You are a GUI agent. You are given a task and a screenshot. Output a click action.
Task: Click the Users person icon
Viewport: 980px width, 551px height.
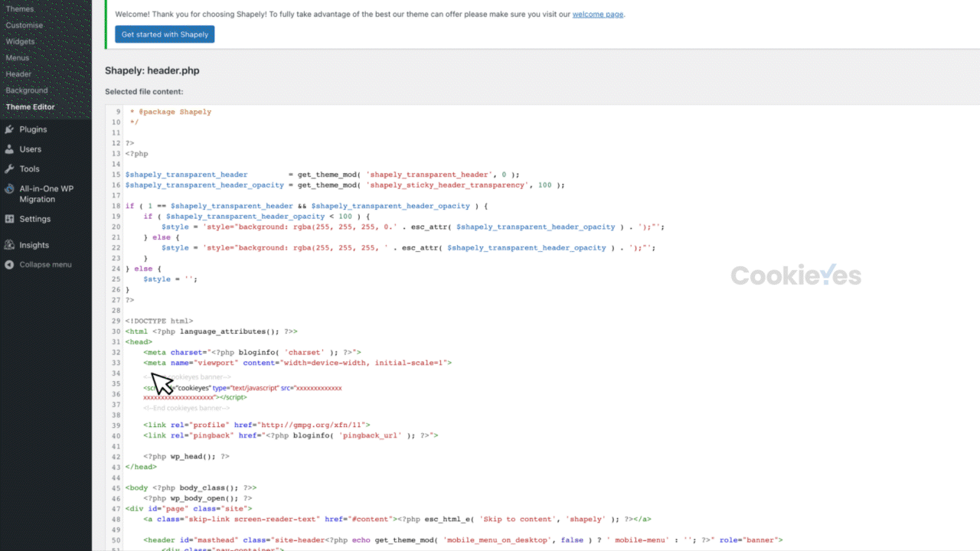click(x=9, y=149)
